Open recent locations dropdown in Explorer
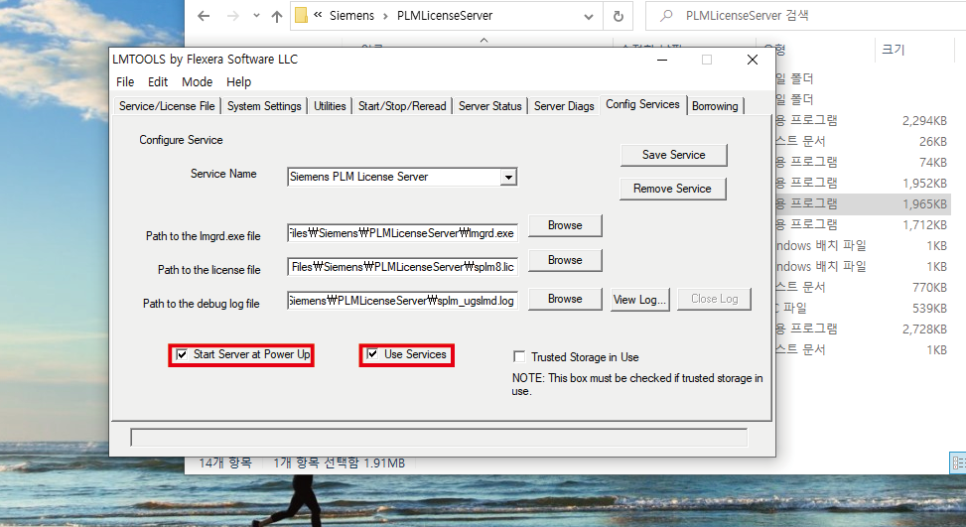This screenshot has width=966, height=527. coord(256,16)
